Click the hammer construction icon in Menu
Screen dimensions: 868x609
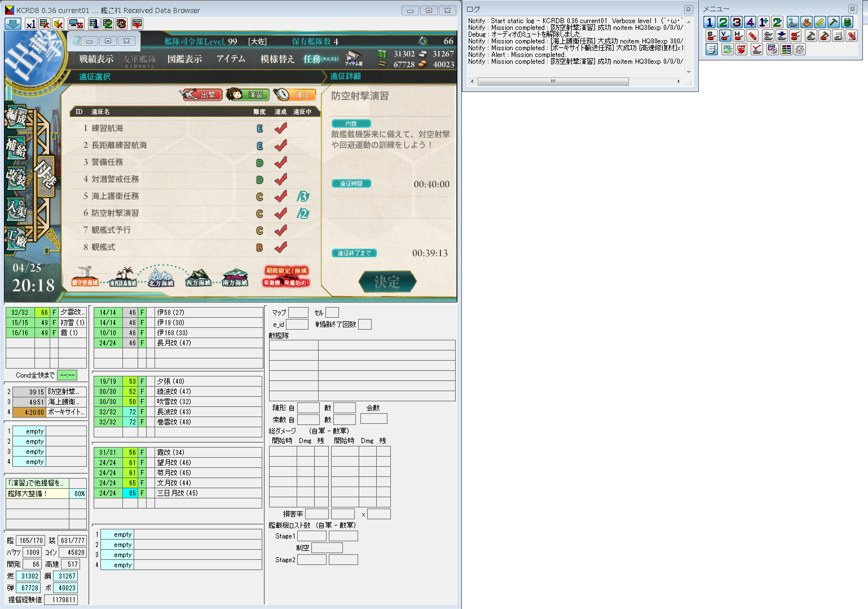tap(834, 22)
